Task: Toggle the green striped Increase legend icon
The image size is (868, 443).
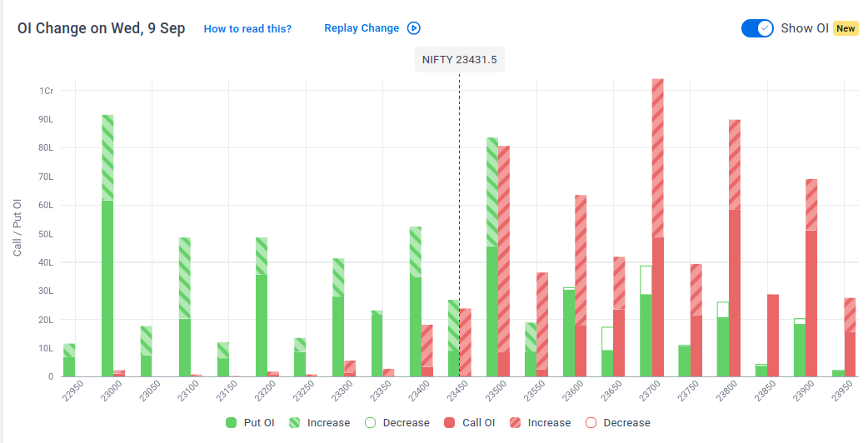Action: click(295, 422)
